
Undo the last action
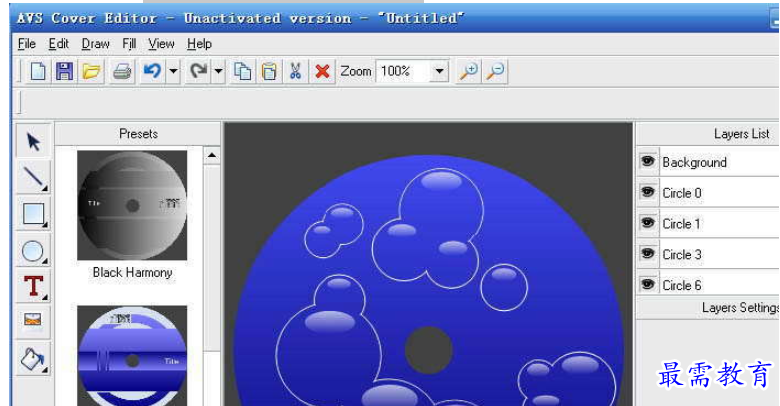(152, 71)
